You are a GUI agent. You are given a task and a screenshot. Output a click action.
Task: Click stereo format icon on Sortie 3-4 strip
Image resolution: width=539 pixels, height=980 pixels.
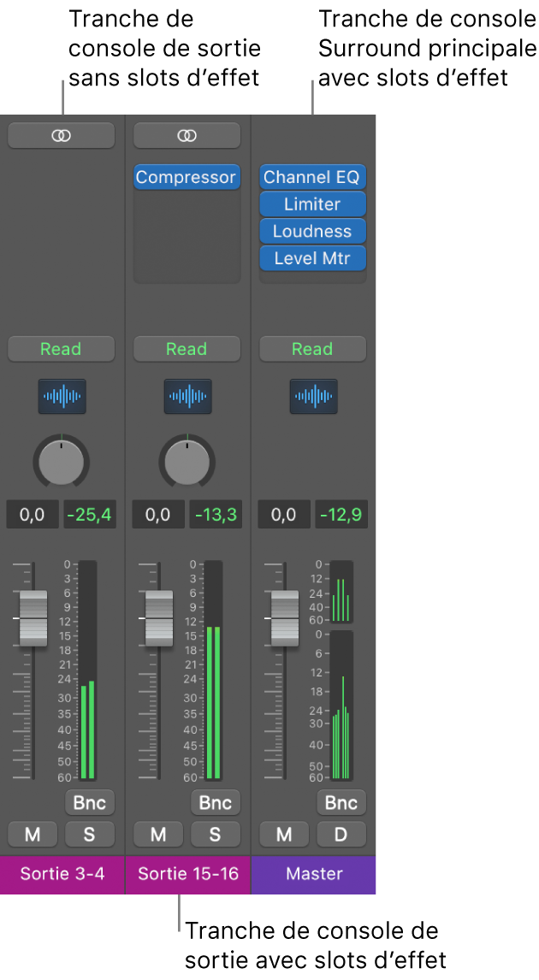(61, 135)
